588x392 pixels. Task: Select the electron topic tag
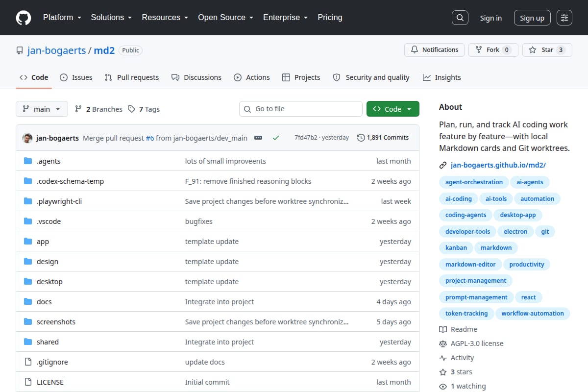(x=515, y=231)
